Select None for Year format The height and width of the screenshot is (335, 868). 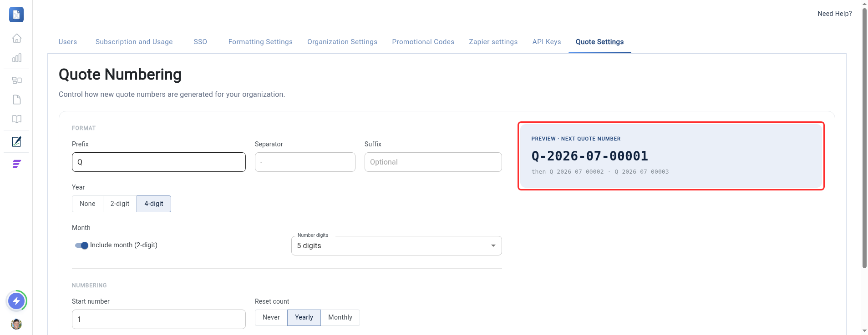(x=87, y=204)
